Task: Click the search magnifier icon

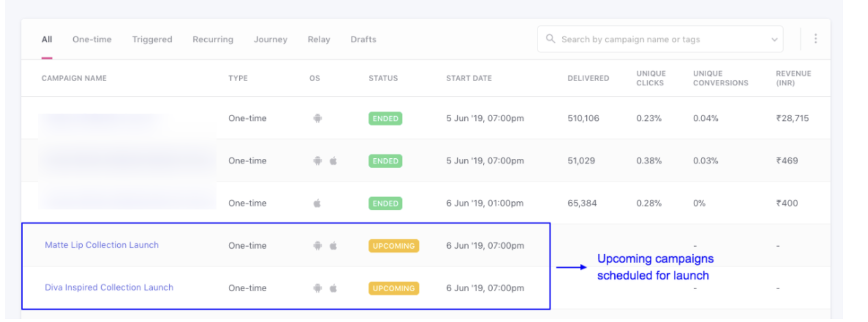Action: tap(550, 39)
